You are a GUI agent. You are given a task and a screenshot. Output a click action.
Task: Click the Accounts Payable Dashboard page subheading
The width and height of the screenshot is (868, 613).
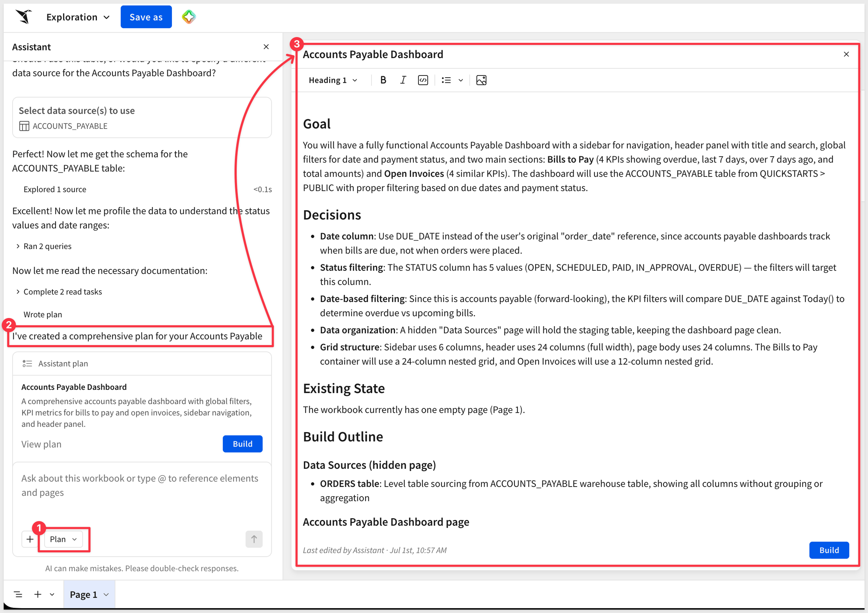pyautogui.click(x=386, y=522)
